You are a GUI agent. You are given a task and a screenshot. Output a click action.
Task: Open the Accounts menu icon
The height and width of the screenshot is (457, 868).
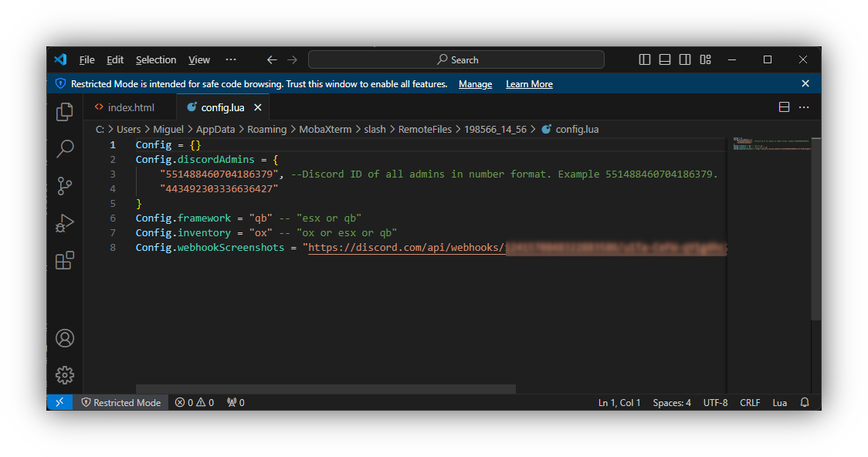pos(65,338)
